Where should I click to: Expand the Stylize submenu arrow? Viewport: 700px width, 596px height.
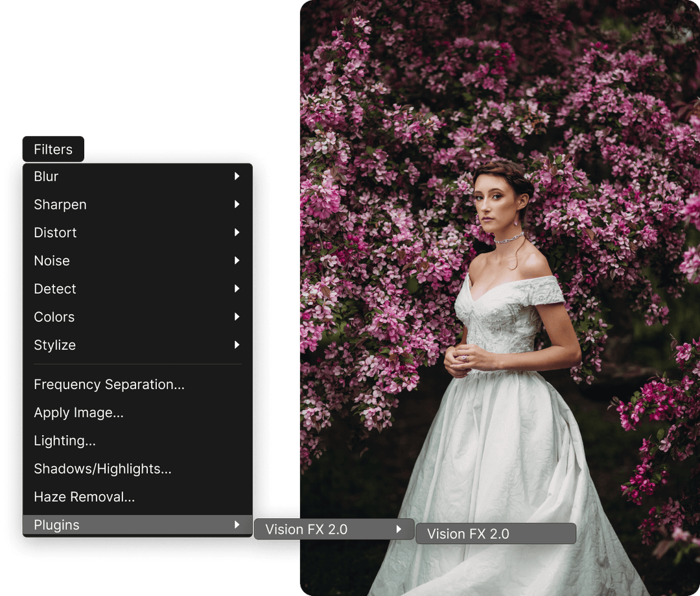(238, 344)
